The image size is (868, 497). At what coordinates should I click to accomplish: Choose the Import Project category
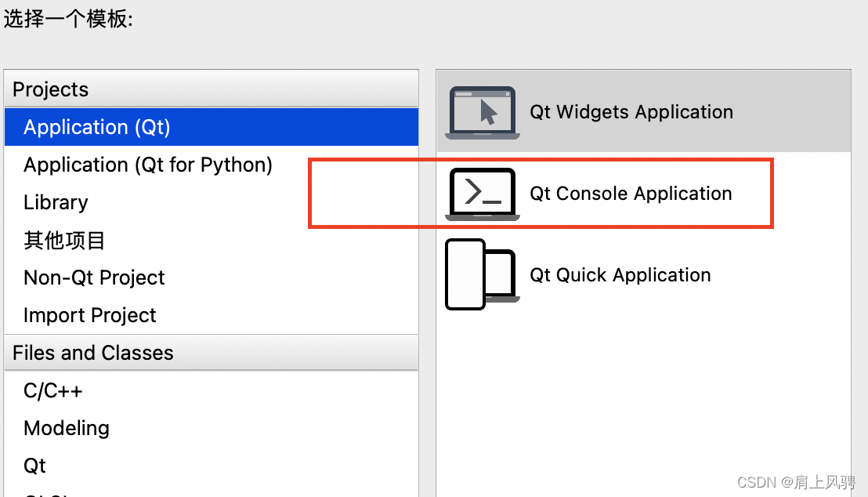coord(212,315)
